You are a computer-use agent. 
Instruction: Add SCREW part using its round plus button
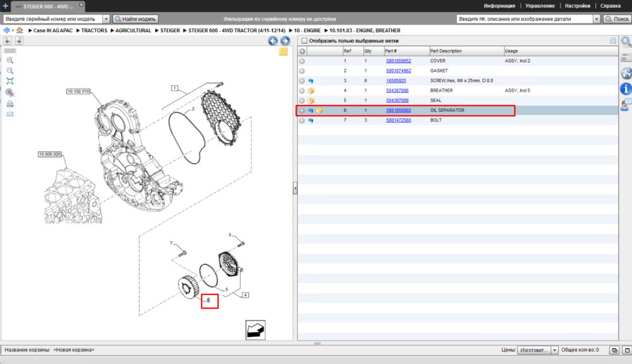click(302, 81)
